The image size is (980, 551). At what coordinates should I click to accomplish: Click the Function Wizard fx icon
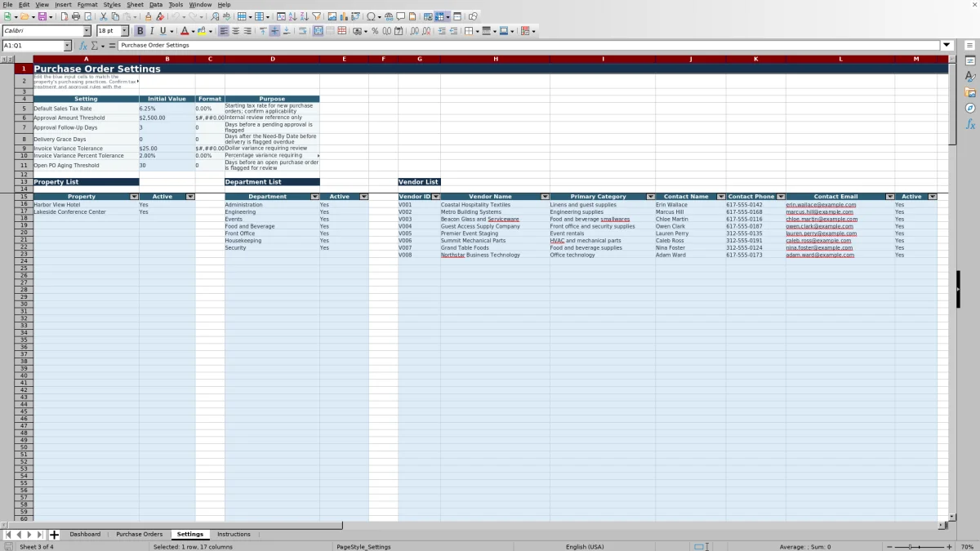[x=83, y=46]
